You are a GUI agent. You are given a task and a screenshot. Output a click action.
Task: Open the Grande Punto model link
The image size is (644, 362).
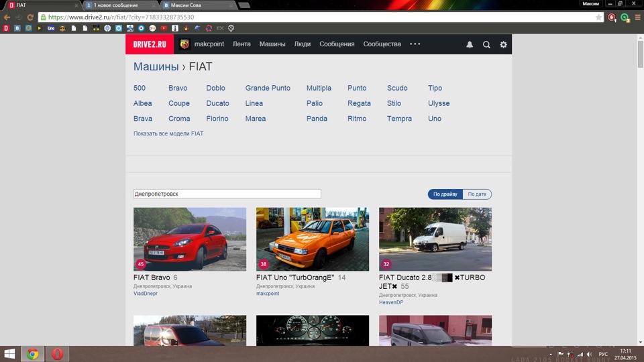point(268,88)
